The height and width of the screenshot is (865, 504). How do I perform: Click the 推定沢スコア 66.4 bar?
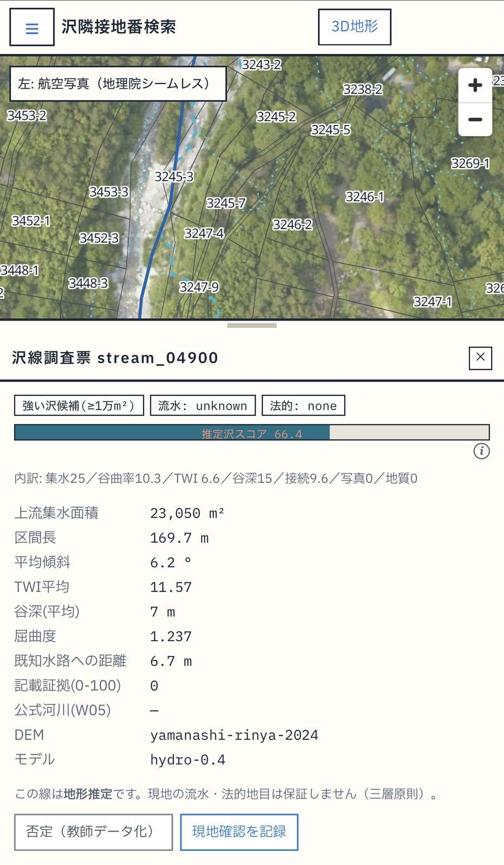(x=252, y=433)
